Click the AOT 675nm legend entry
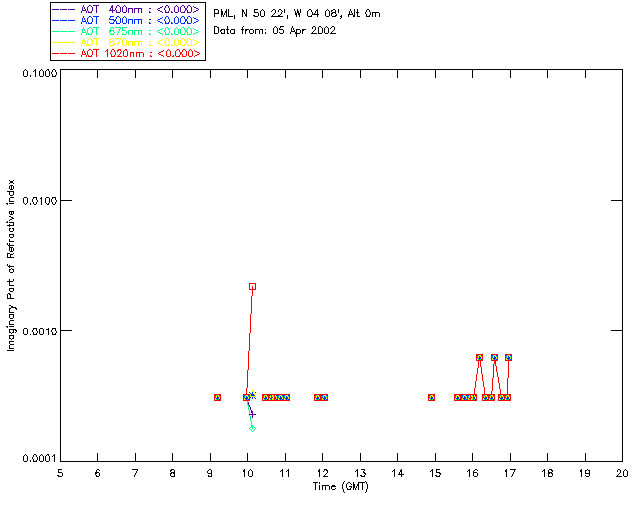Image resolution: width=640 pixels, height=512 pixels. pyautogui.click(x=126, y=31)
